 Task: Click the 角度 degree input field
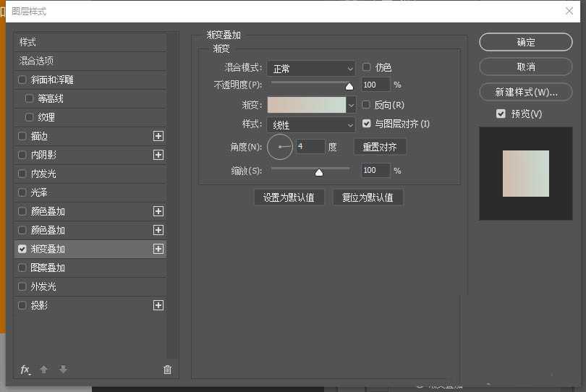[310, 147]
